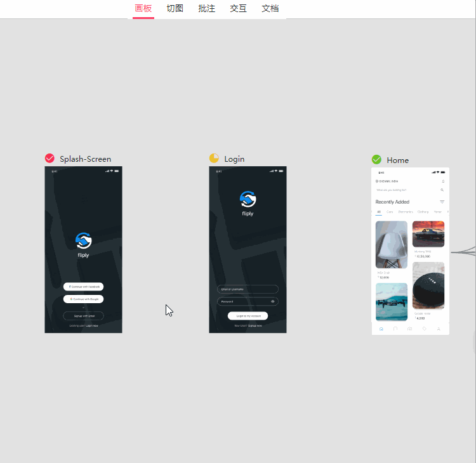Click the Signup now link on Login
Image resolution: width=476 pixels, height=463 pixels.
tap(255, 325)
